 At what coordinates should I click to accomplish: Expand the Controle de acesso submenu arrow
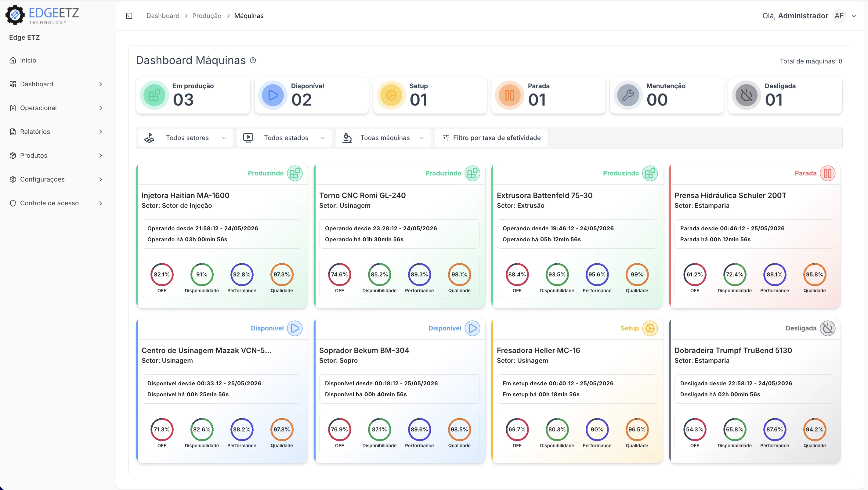101,204
